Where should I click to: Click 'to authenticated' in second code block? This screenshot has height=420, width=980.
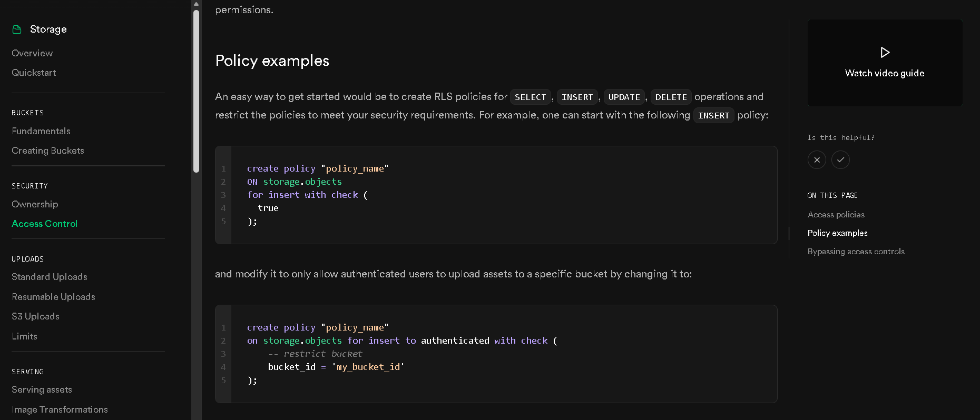pos(447,341)
